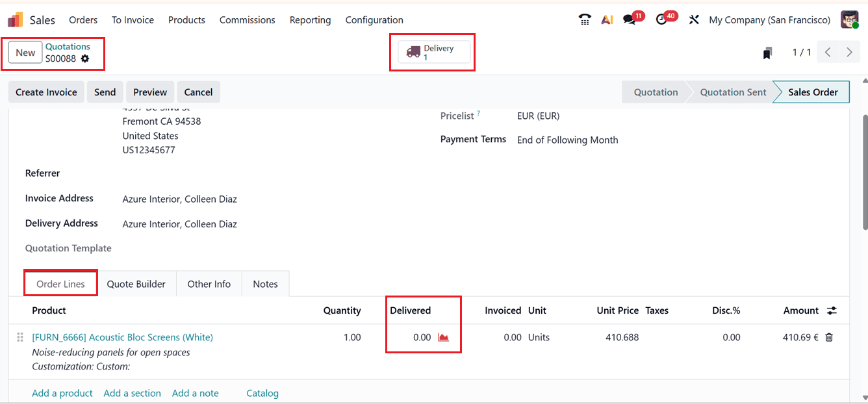Grab the drag handle on the order line
The width and height of the screenshot is (868, 404).
click(19, 337)
